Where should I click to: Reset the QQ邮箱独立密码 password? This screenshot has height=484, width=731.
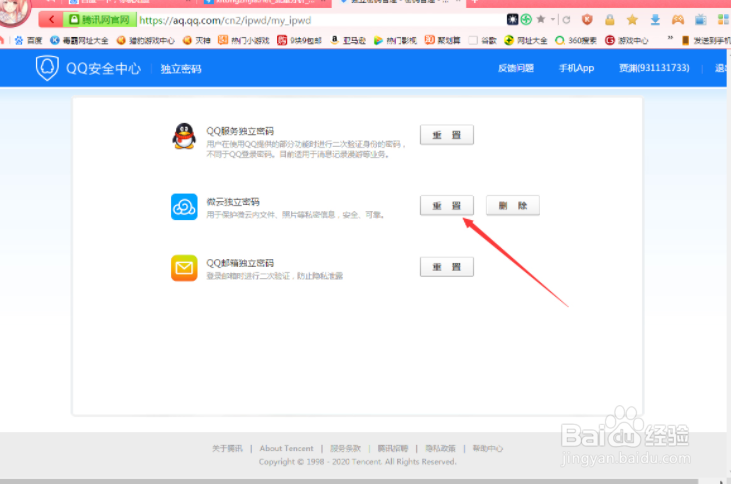pos(447,267)
